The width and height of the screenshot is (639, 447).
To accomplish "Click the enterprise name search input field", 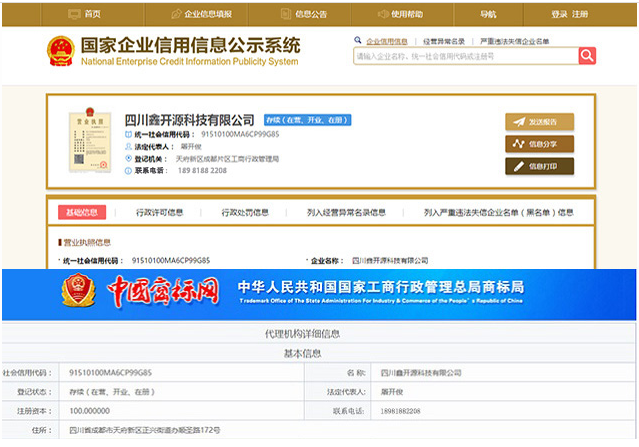I will (465, 57).
